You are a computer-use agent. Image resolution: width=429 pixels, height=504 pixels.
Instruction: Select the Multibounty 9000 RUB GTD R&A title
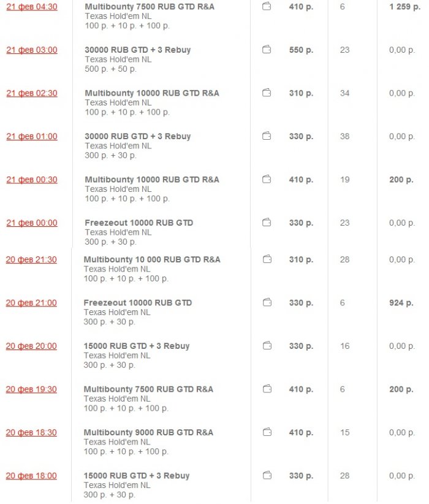tap(148, 433)
